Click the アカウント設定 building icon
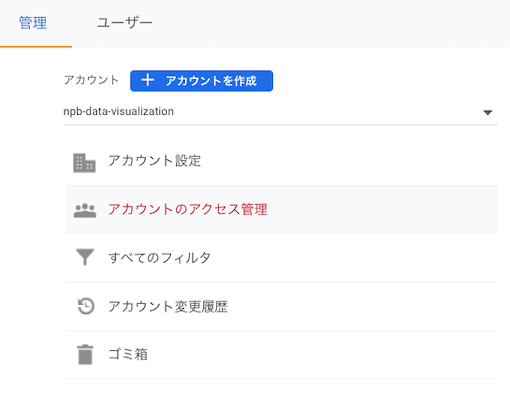This screenshot has height=407, width=510. click(x=84, y=163)
